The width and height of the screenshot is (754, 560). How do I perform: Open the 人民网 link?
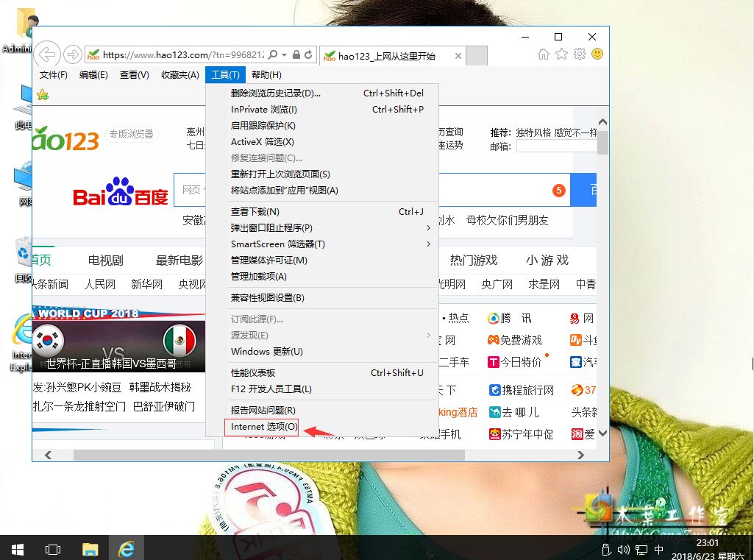coord(100,284)
